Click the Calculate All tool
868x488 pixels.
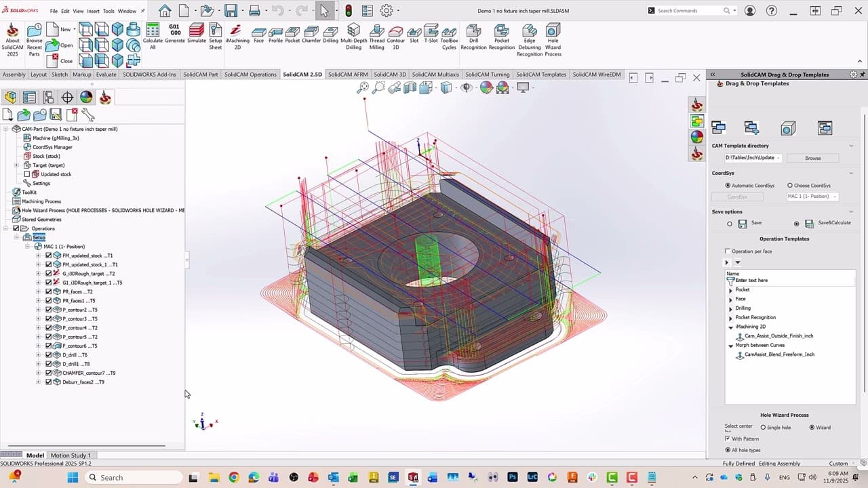tap(153, 37)
